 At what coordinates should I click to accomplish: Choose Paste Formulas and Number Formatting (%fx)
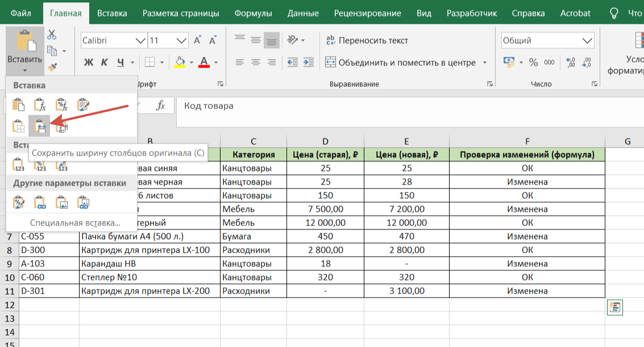coord(61,105)
